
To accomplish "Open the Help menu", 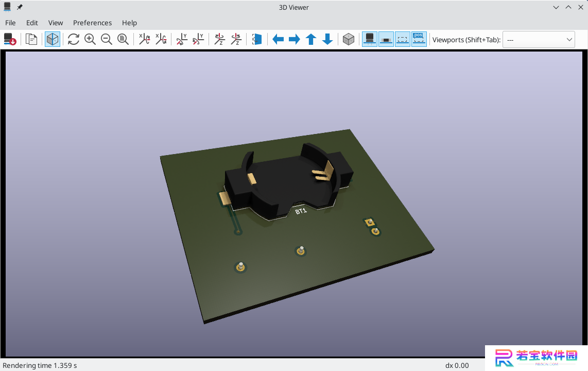I will point(129,23).
